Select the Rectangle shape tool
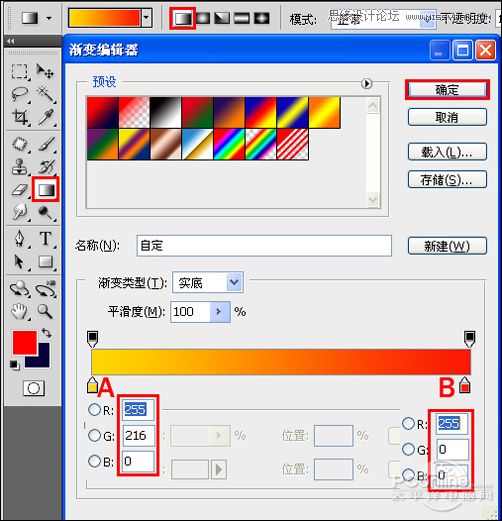 click(46, 262)
